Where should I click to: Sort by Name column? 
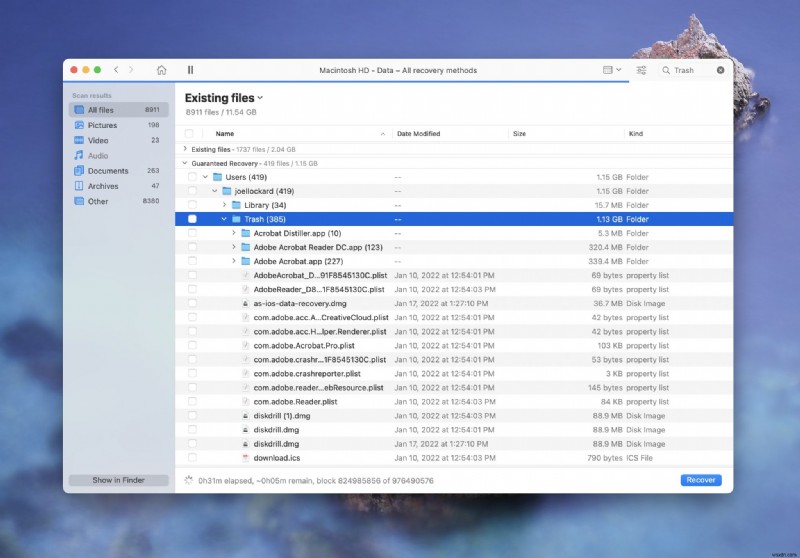pyautogui.click(x=224, y=134)
